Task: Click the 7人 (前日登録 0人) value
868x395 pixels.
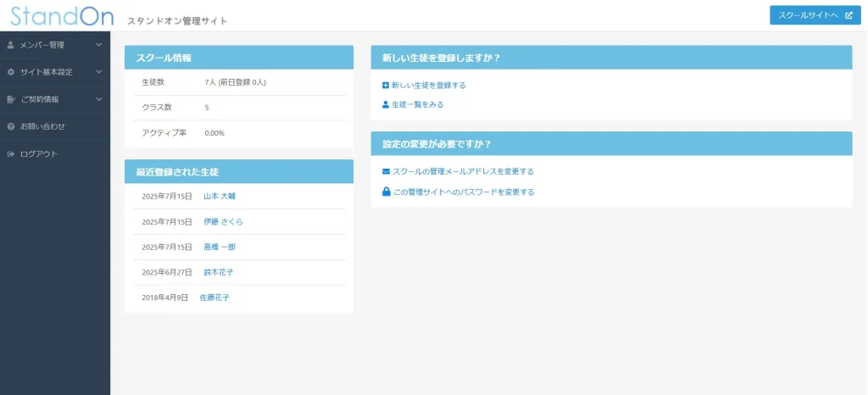Action: [236, 82]
